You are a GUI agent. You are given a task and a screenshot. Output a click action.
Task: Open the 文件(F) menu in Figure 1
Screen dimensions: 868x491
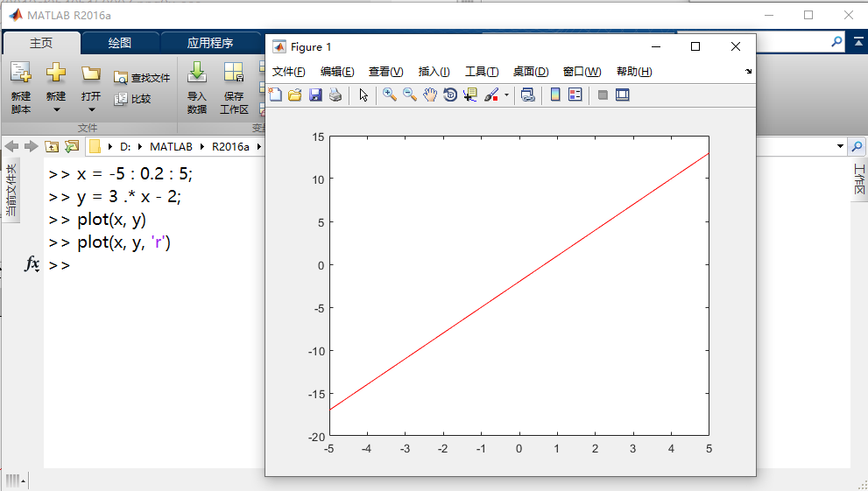(x=288, y=71)
